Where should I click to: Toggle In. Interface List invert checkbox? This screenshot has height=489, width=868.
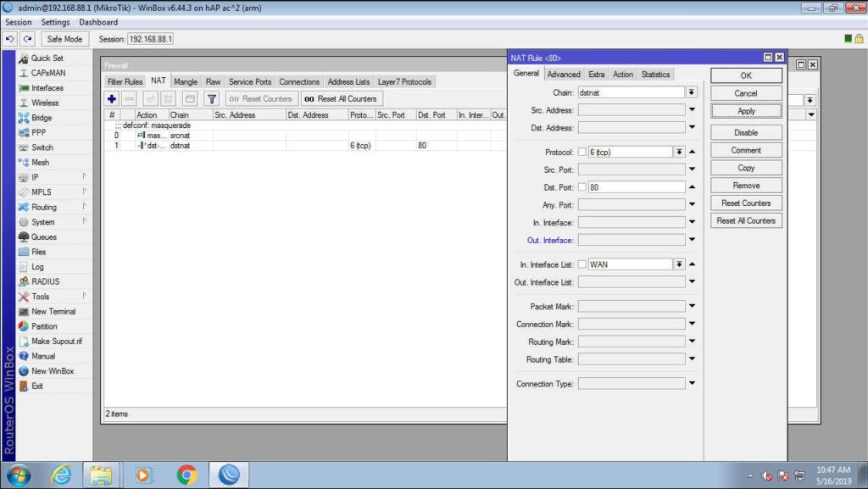[581, 265]
